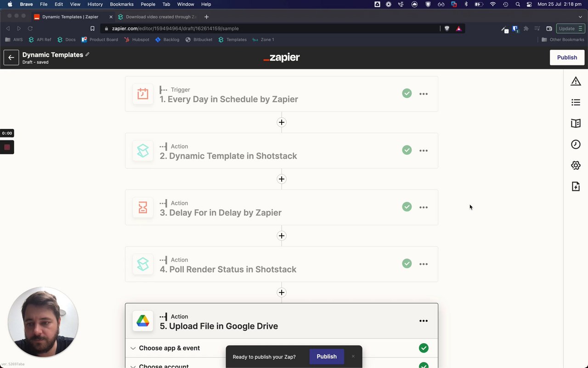
Task: Click the Wi-Fi status icon in menu bar
Action: point(493,4)
